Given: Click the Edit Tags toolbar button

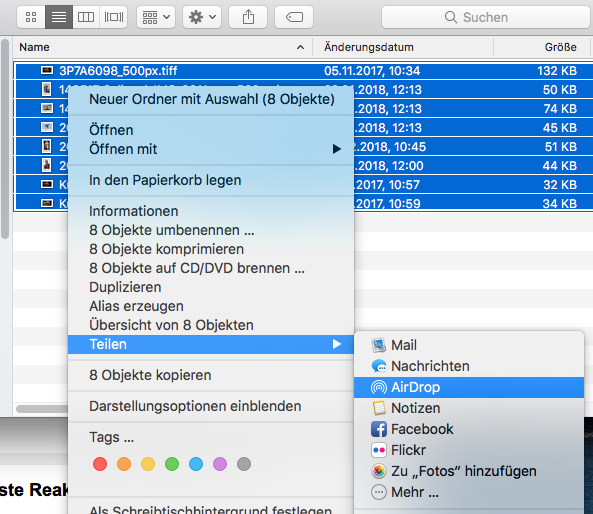Looking at the screenshot, I should coord(294,17).
